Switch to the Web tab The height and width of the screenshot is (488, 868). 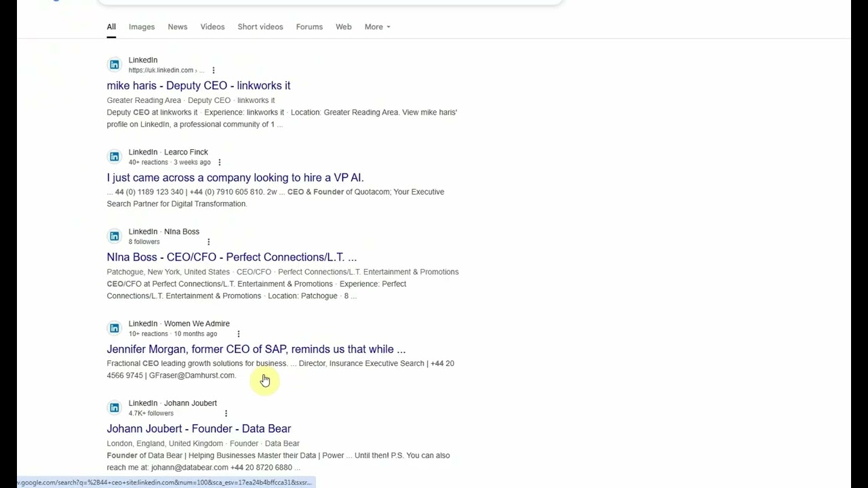point(344,27)
